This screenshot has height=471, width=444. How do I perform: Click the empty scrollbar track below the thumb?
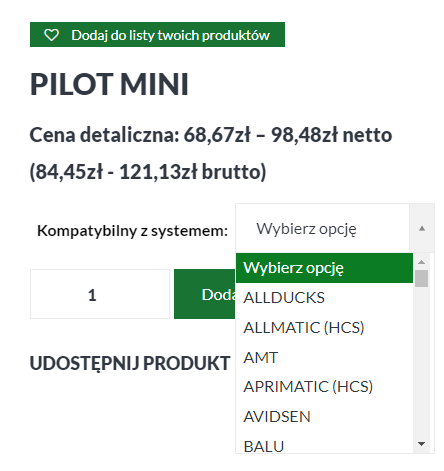pos(421,363)
